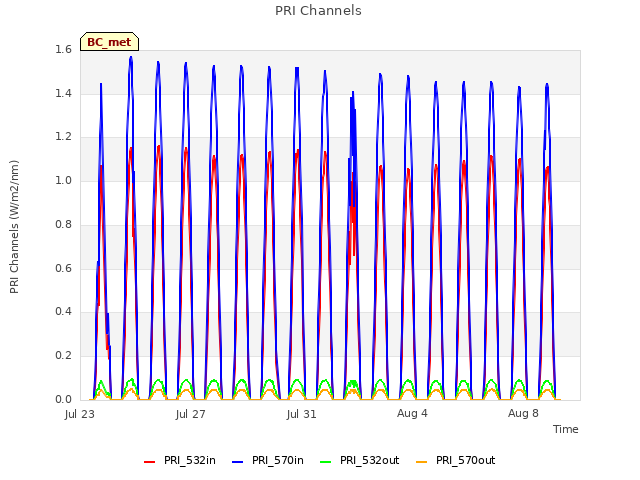Click the 0.2 y-axis tick label
The image size is (640, 480).
click(x=63, y=356)
